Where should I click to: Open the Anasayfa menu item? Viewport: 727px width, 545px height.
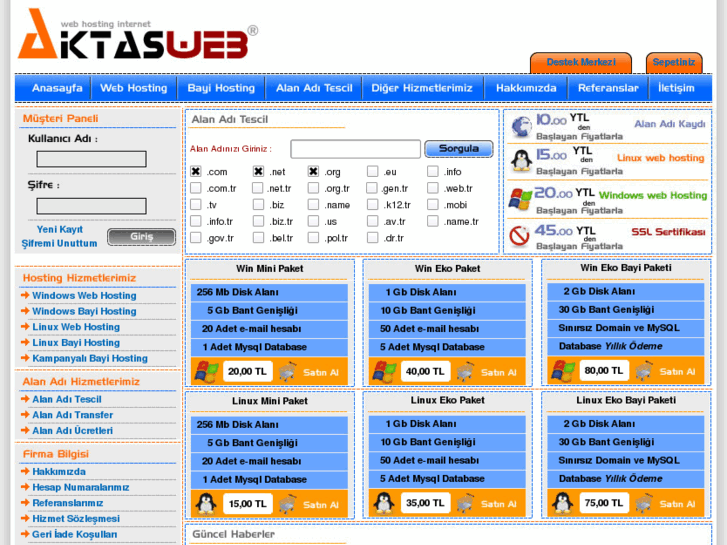57,88
